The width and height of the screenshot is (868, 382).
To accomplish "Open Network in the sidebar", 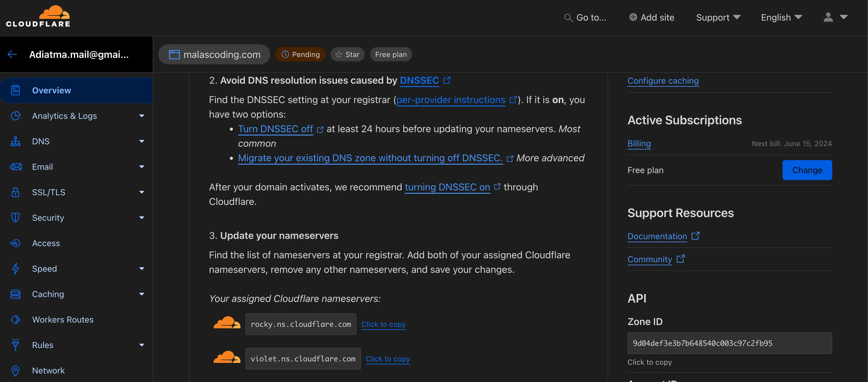I will point(77,370).
